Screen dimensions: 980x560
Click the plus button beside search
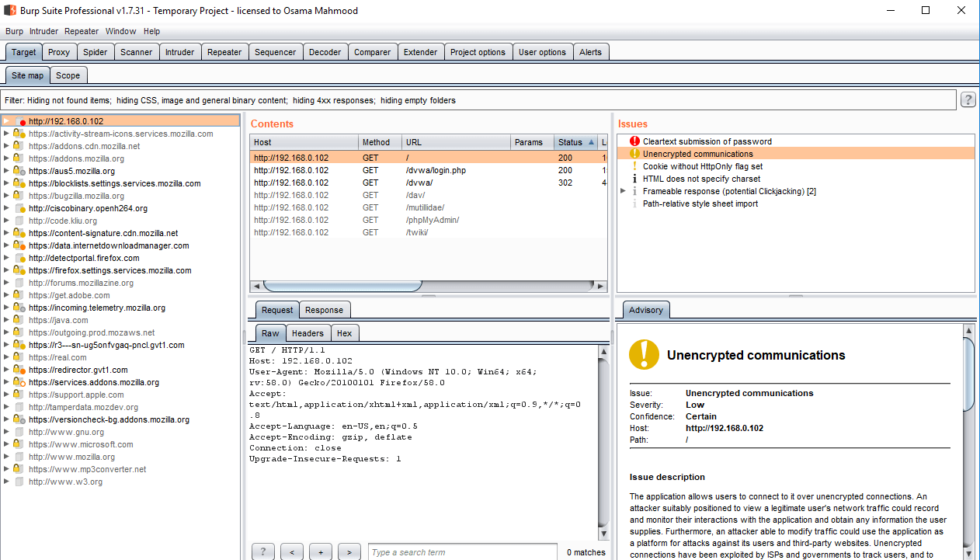pos(320,551)
